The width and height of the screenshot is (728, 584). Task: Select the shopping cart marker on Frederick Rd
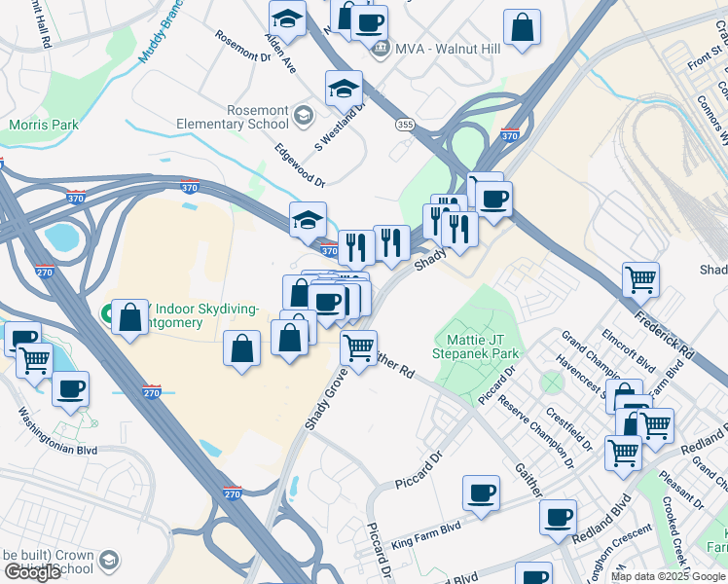point(640,280)
